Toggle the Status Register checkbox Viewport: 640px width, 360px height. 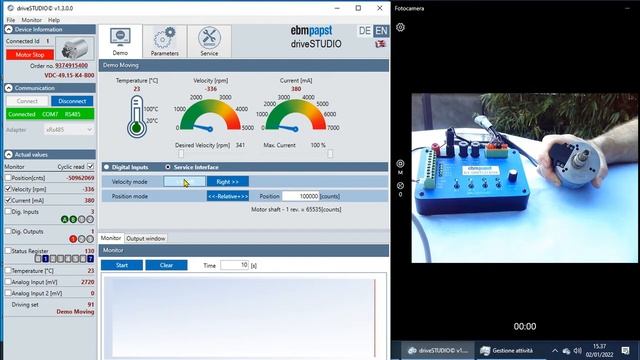click(8, 251)
